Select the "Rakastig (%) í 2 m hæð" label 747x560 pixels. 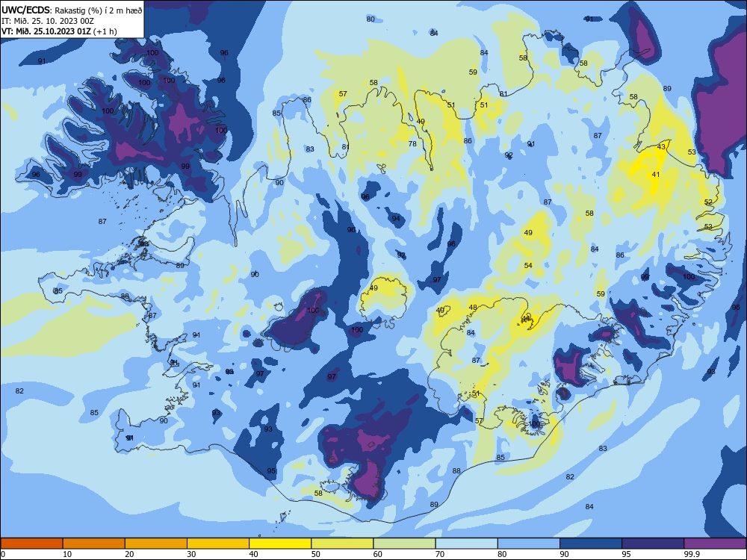point(98,10)
